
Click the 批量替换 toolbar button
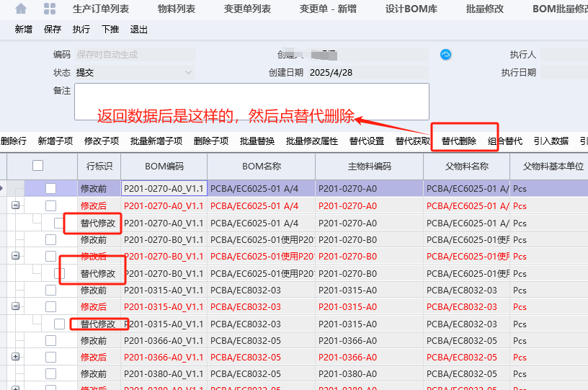tap(257, 141)
